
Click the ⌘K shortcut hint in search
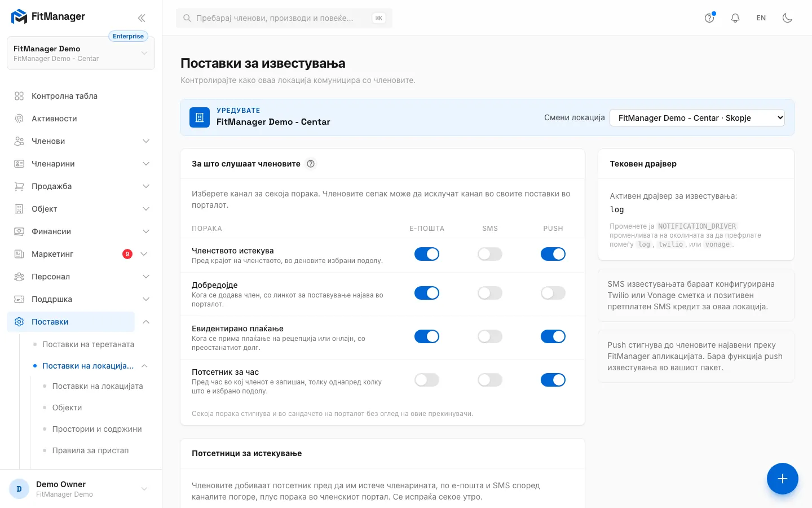pyautogui.click(x=379, y=18)
